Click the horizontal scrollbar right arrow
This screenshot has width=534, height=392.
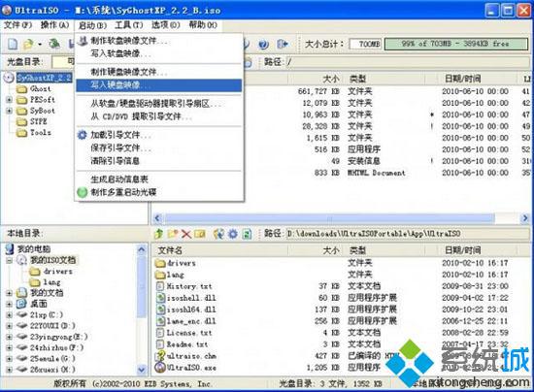coord(525,217)
